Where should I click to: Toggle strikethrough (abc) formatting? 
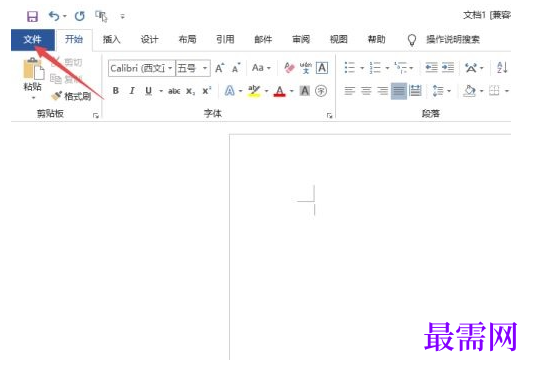(x=174, y=91)
